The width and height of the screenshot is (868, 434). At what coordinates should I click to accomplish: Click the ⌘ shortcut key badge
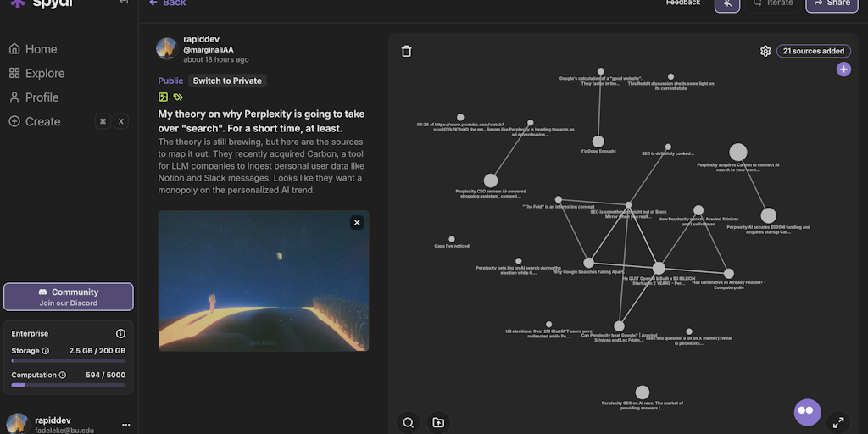click(x=103, y=121)
